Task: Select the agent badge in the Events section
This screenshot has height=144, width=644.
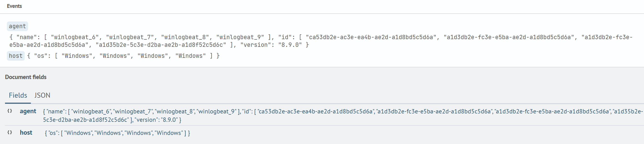Action: [17, 26]
